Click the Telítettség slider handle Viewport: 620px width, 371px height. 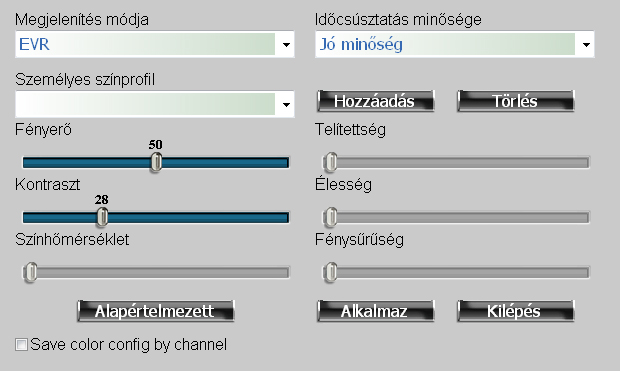tap(331, 162)
